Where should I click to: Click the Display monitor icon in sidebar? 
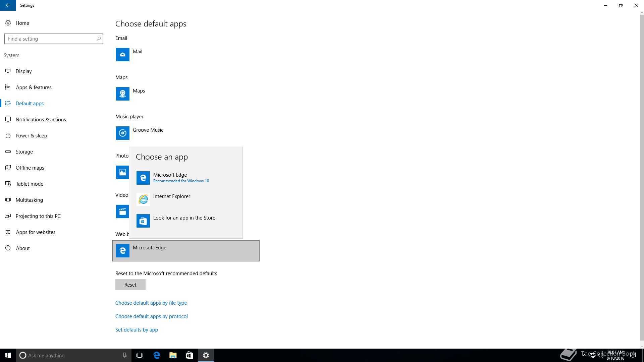point(8,71)
